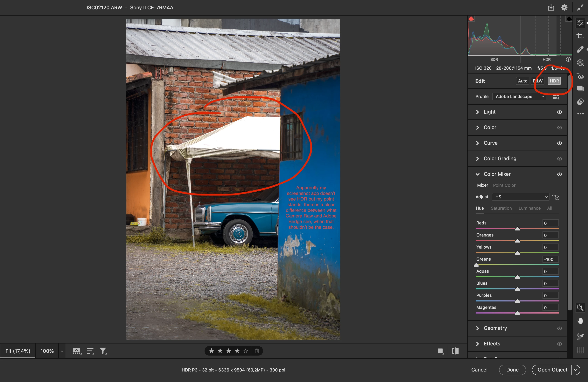Hide Light panel edits with eye
Viewport: 588px width, 382px height.
[x=559, y=112]
